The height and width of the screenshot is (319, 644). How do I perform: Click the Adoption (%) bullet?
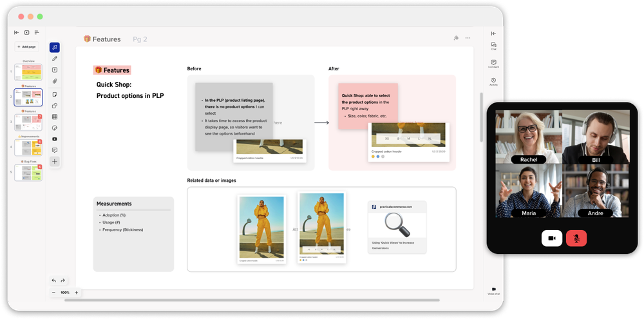(113, 215)
